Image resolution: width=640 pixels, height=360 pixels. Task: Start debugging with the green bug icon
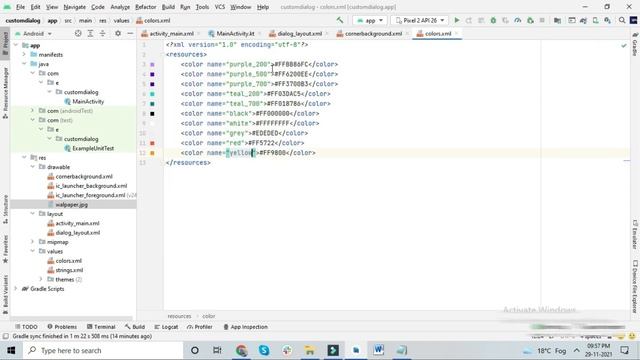[x=493, y=20]
